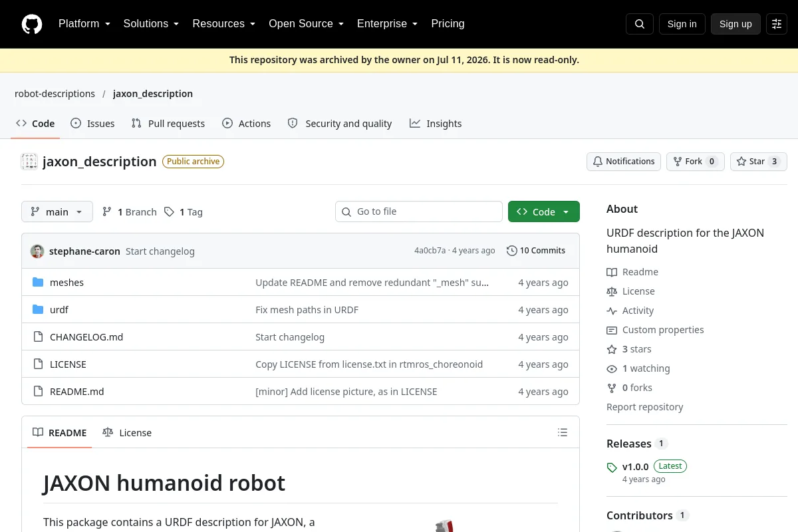The image size is (798, 532).
Task: Click the jaxon_description repository avatar icon
Action: pyautogui.click(x=29, y=162)
